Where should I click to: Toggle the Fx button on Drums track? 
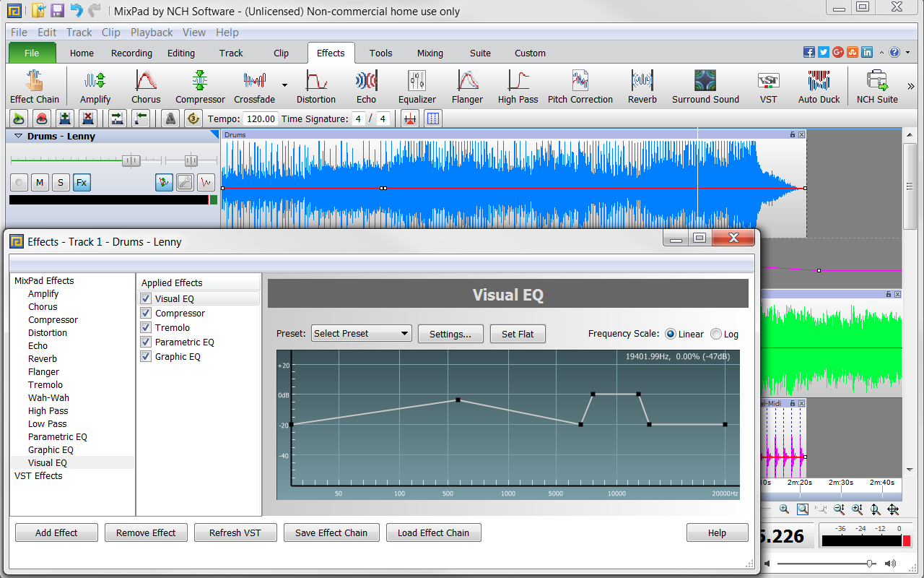[82, 183]
